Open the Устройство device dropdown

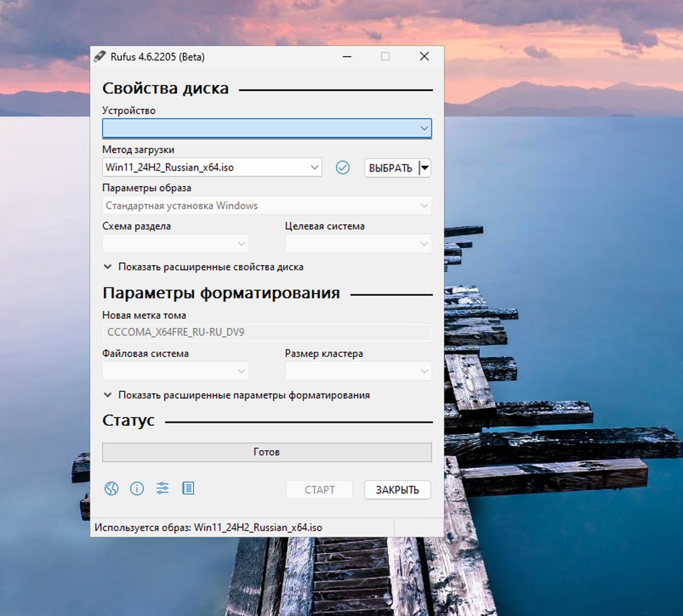pos(267,128)
